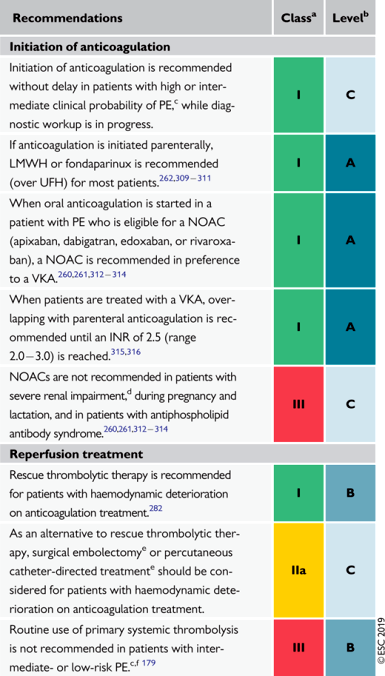Select the Recommendations column header
This screenshot has height=676, width=385.
(x=67, y=18)
